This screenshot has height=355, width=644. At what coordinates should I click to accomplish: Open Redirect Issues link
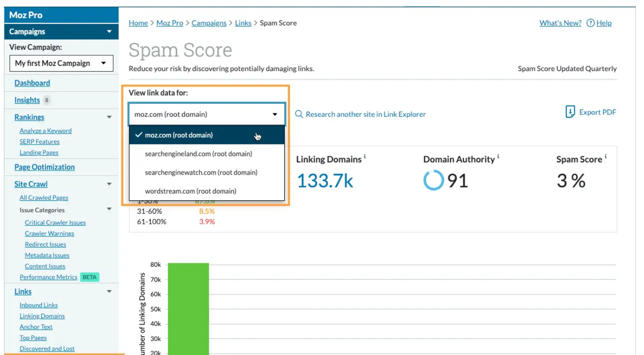[46, 245]
